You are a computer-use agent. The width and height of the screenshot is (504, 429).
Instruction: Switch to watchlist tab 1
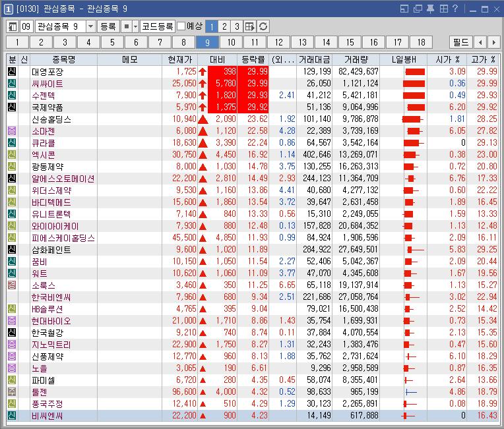click(17, 42)
